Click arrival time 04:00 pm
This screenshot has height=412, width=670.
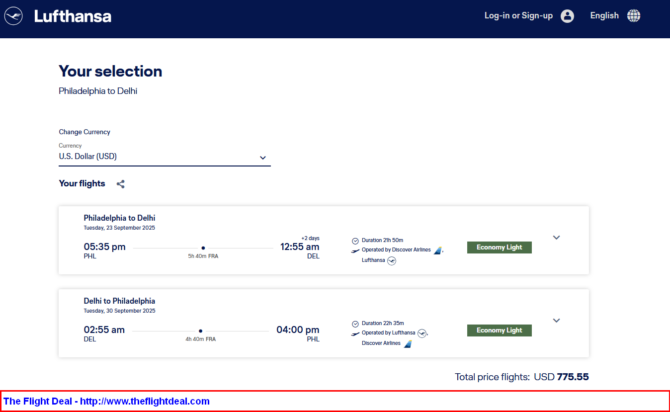[298, 330]
